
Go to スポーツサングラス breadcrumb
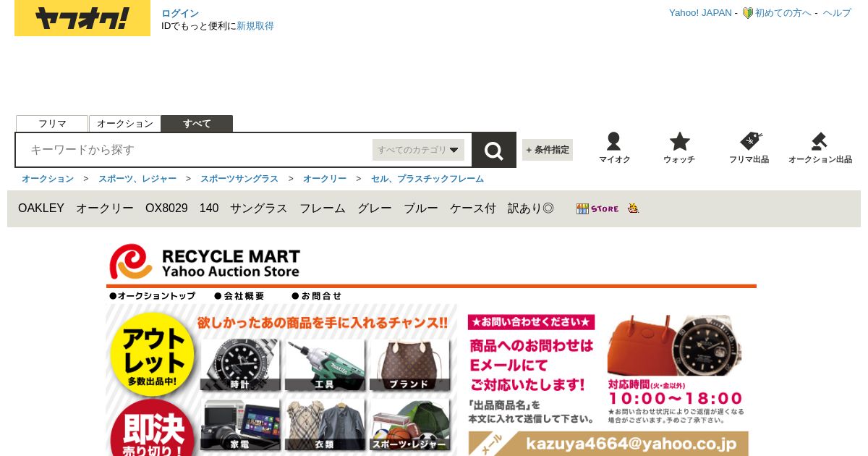click(x=239, y=179)
